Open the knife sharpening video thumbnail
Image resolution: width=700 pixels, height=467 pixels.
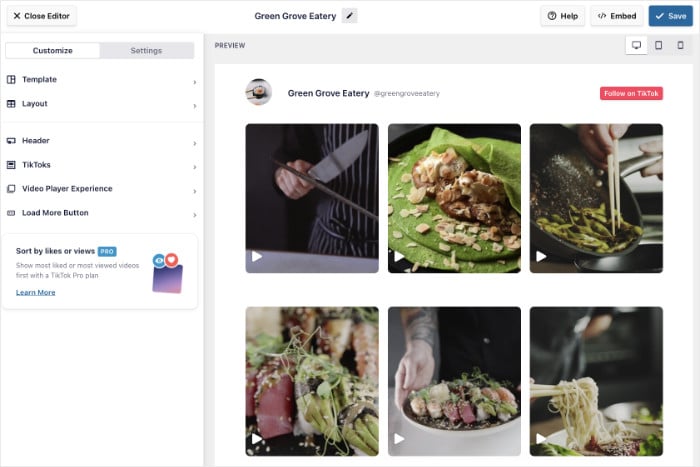click(x=312, y=198)
